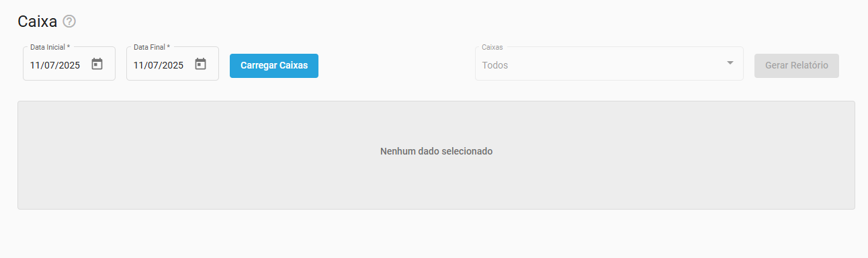Screen dimensions: 868x258
Task: Select the month 07 in Data Final
Action: coord(153,66)
